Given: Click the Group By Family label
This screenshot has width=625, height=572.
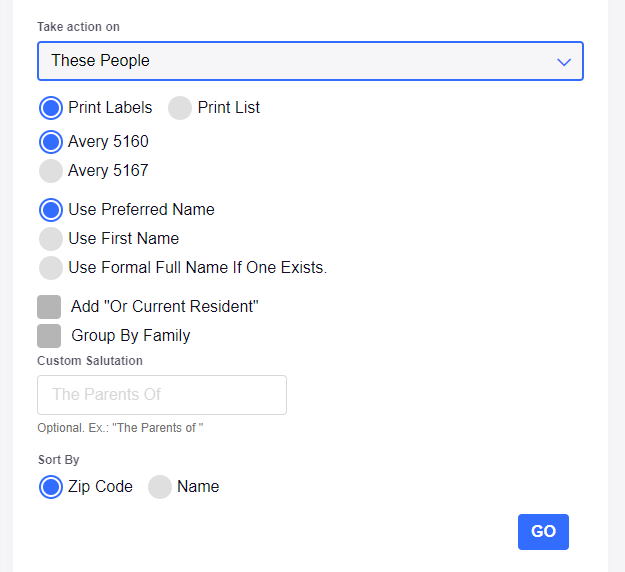Looking at the screenshot, I should 131,336.
